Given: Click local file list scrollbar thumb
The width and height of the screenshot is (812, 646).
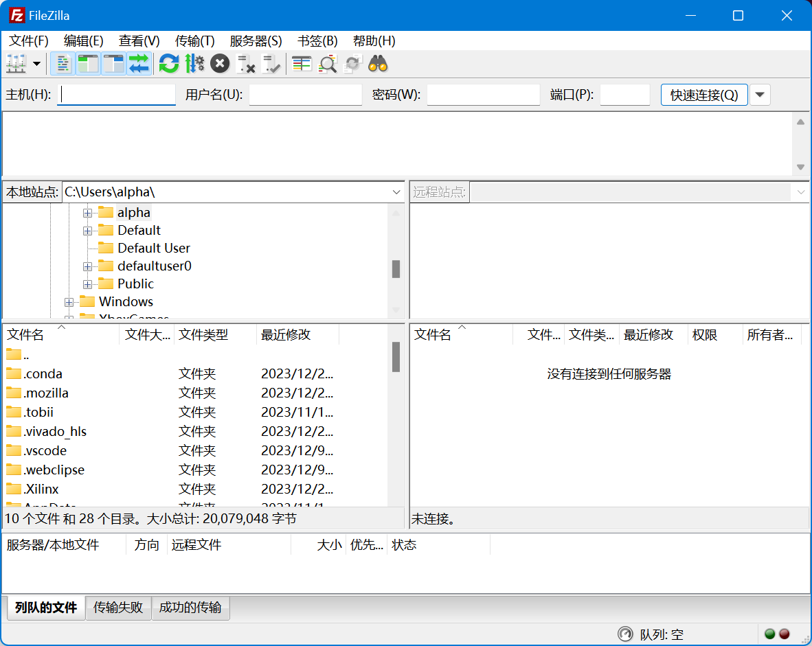Looking at the screenshot, I should (396, 357).
